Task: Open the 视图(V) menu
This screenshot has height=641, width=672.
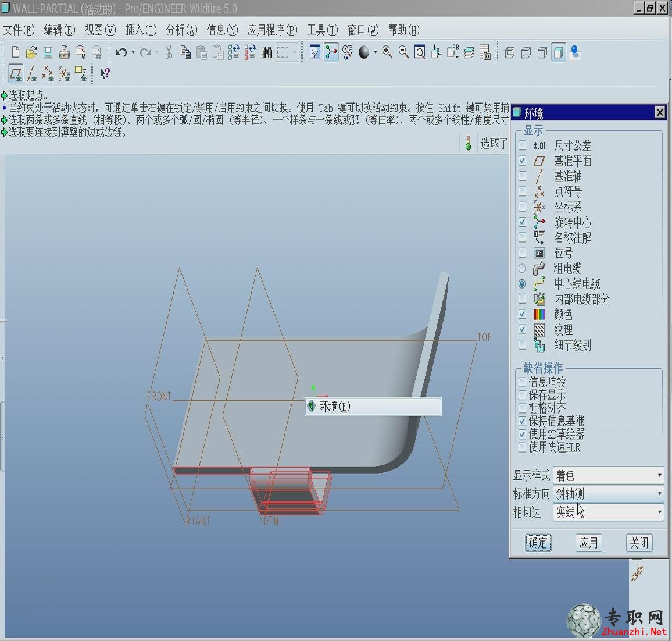Action: coord(101,30)
